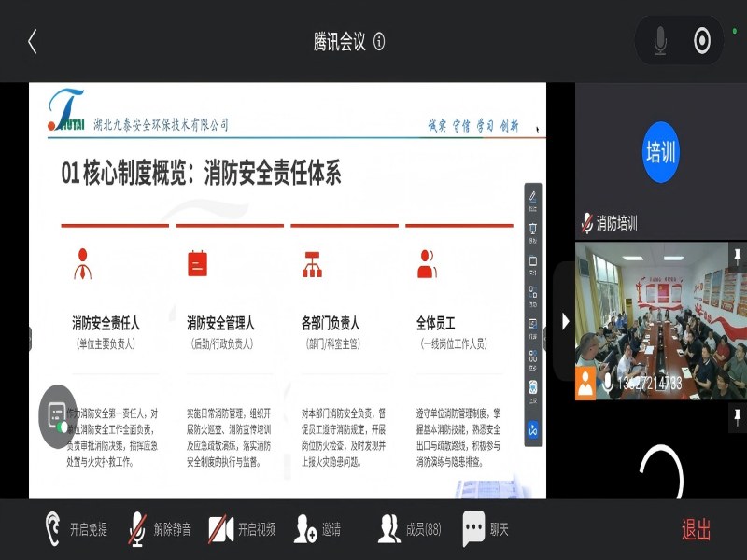Viewport: 747px width, 560px height.
Task: Click the slide title 01 核心制度概览
Action: 201,173
